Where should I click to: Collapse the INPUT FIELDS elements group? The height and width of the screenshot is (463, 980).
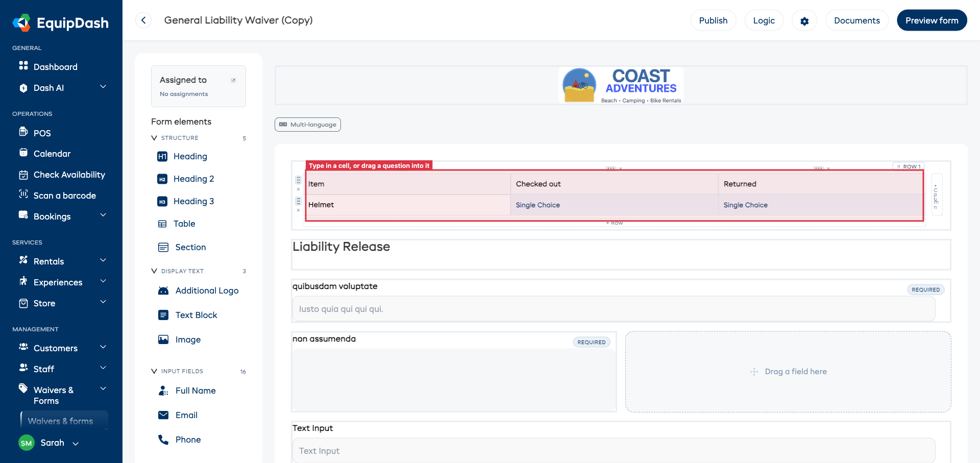(154, 371)
